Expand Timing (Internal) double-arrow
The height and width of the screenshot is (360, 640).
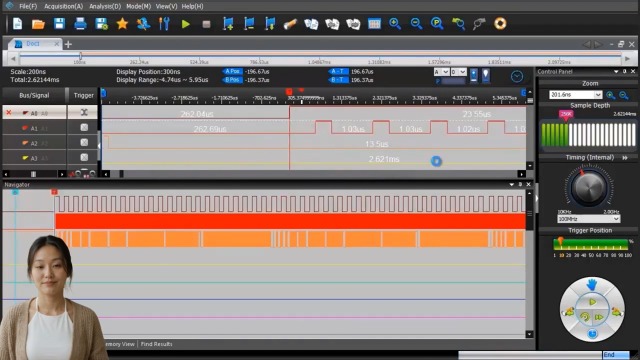pyautogui.click(x=625, y=158)
